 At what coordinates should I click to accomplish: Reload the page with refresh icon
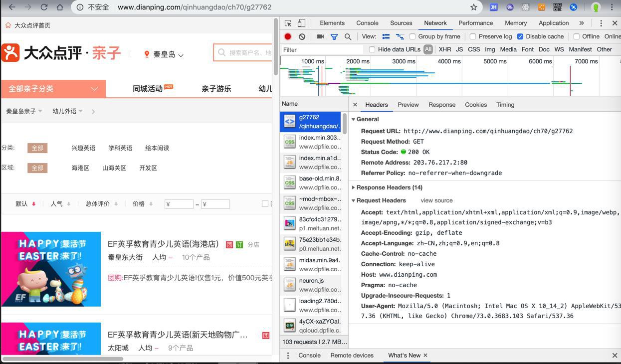[44, 7]
